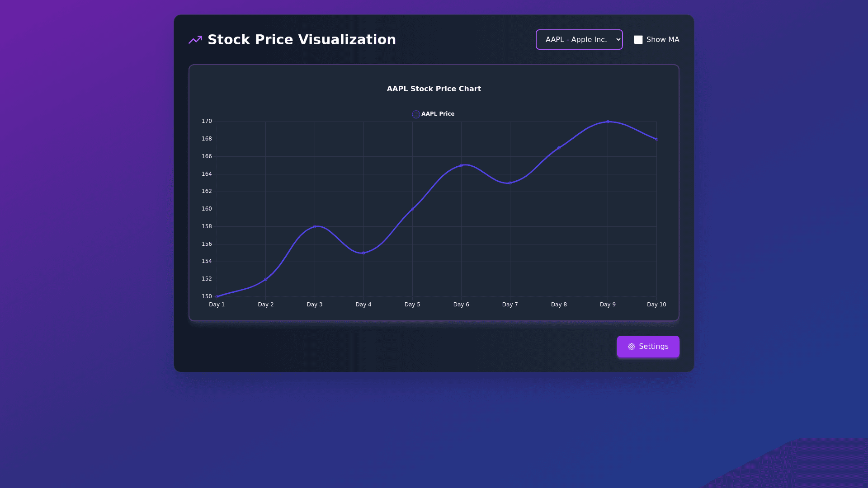
Task: Click the gear icon in Settings button
Action: 632,347
